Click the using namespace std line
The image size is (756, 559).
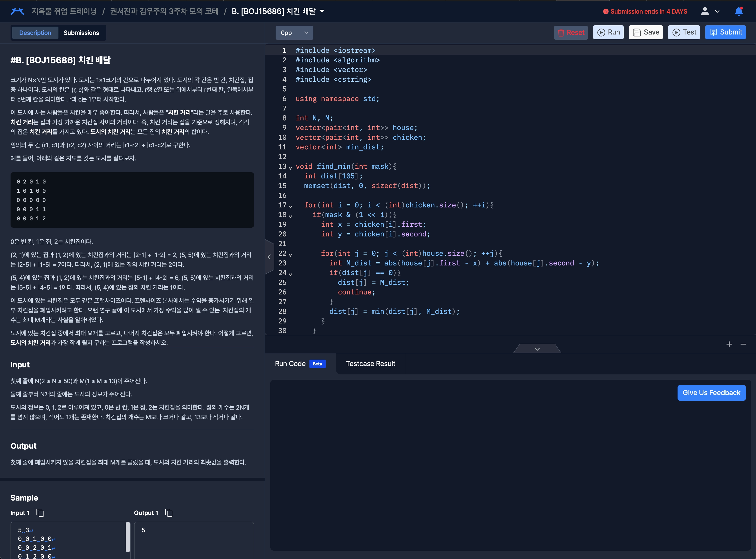coord(337,99)
